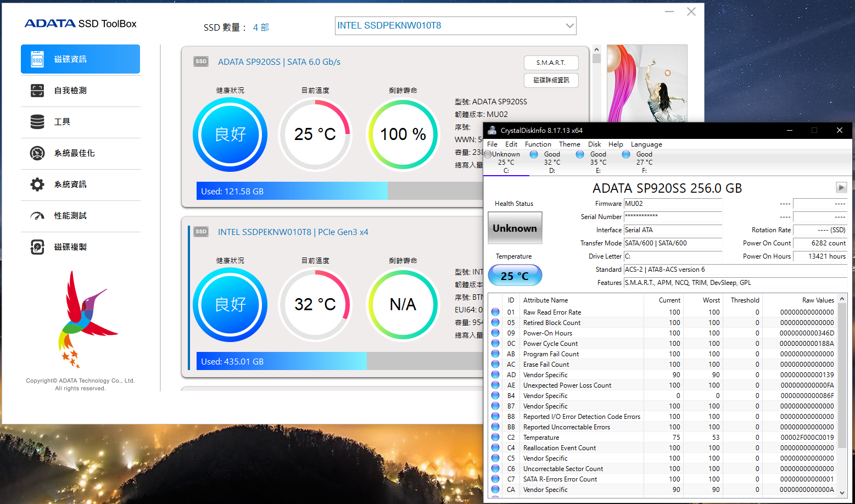Click the 系統資訊 gear icon
This screenshot has height=504, width=855.
coord(37,184)
